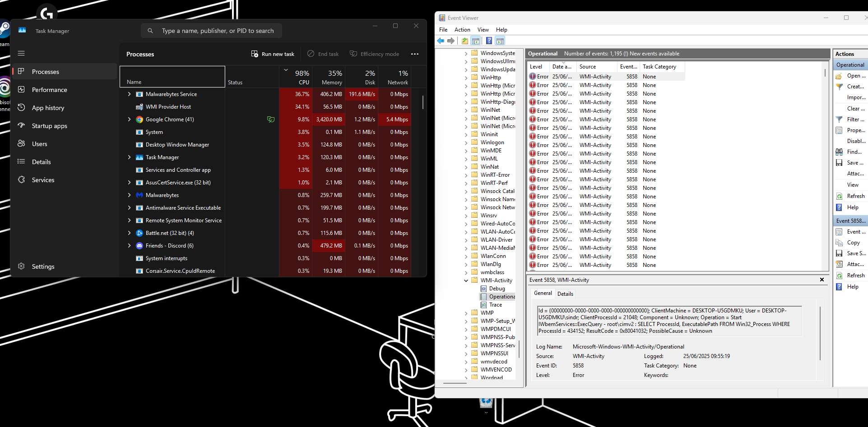The width and height of the screenshot is (868, 427).
Task: Expand Malwarebytes Service process group
Action: pos(129,94)
